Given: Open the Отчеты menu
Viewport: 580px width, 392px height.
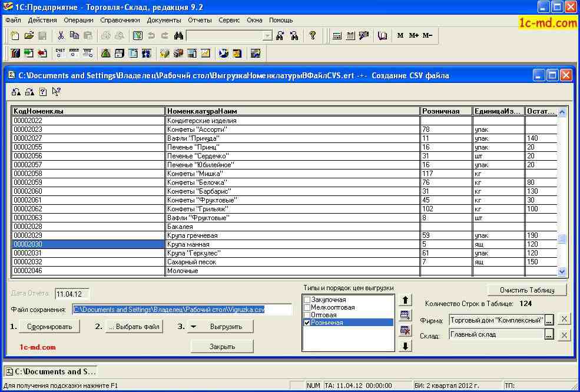Looking at the screenshot, I should (x=200, y=20).
